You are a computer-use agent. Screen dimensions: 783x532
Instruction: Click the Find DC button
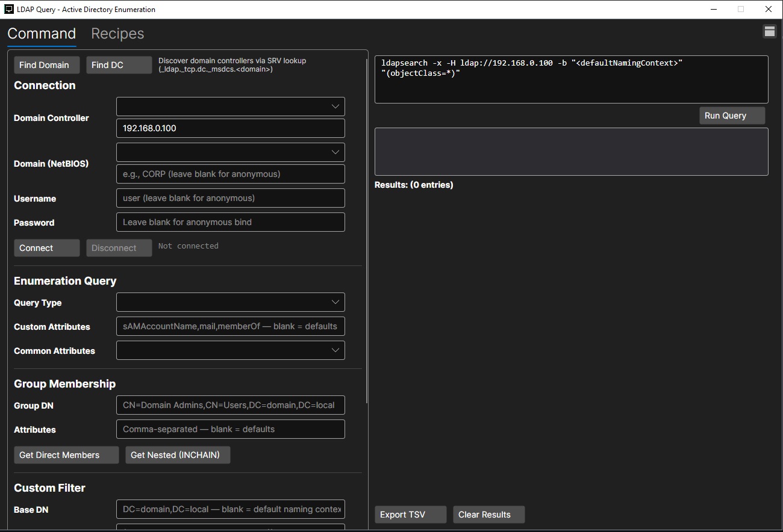119,65
